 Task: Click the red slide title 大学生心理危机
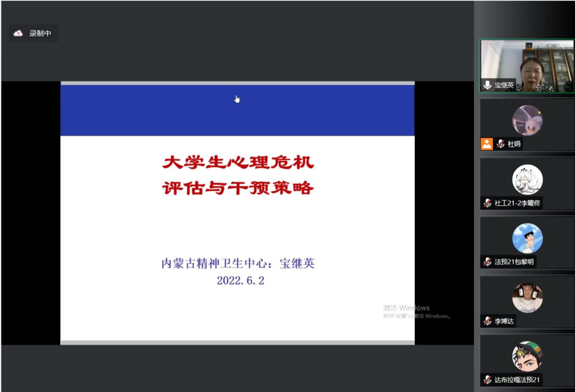coord(238,163)
